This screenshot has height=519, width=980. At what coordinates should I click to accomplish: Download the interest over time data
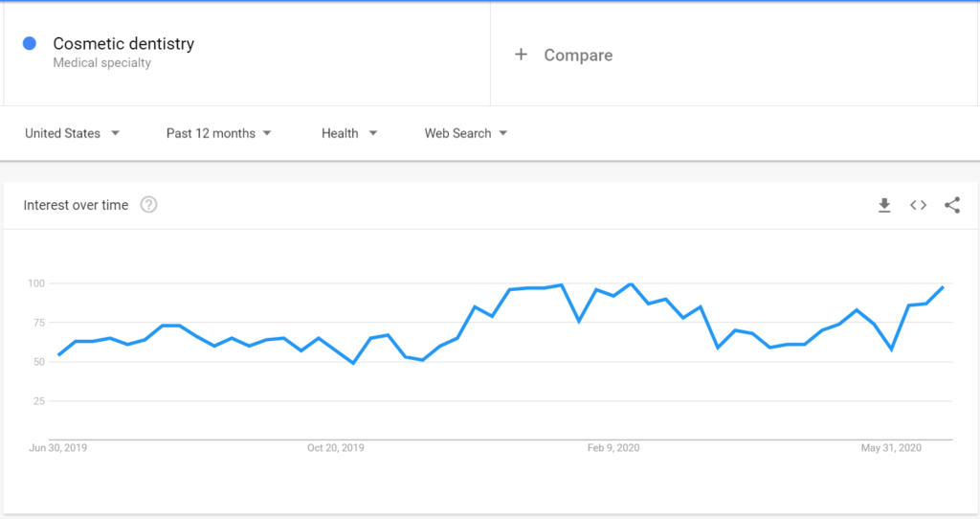point(884,205)
